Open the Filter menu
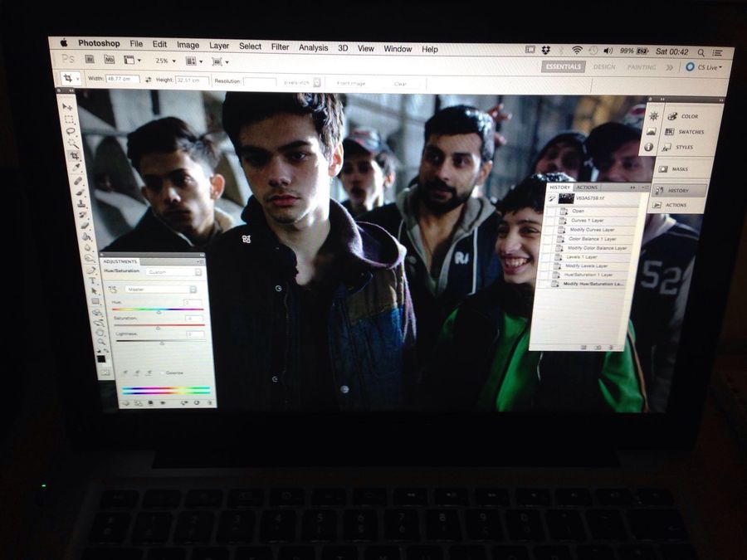The height and width of the screenshot is (560, 747). point(280,46)
